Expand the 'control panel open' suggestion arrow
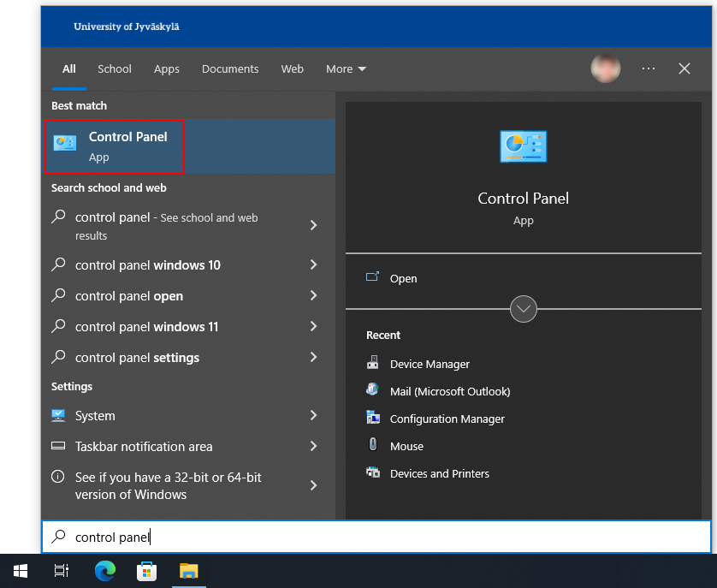The width and height of the screenshot is (717, 588). point(314,295)
